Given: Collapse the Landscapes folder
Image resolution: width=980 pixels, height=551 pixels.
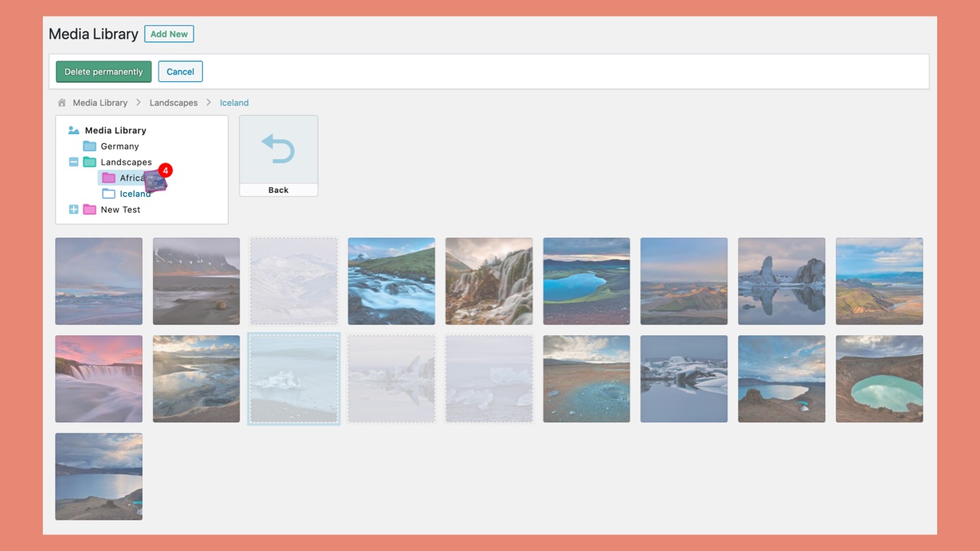Looking at the screenshot, I should point(73,162).
